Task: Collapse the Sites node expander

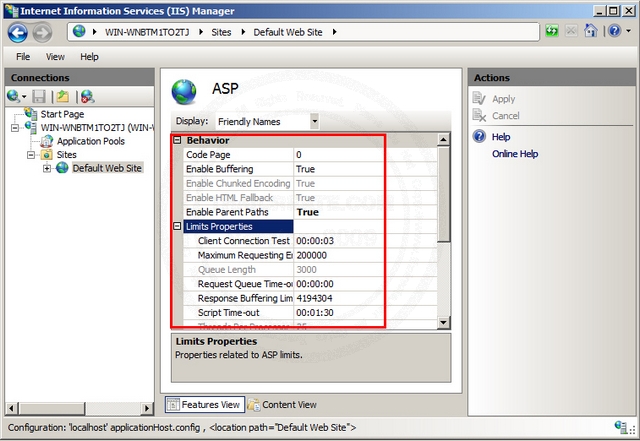Action: 31,155
